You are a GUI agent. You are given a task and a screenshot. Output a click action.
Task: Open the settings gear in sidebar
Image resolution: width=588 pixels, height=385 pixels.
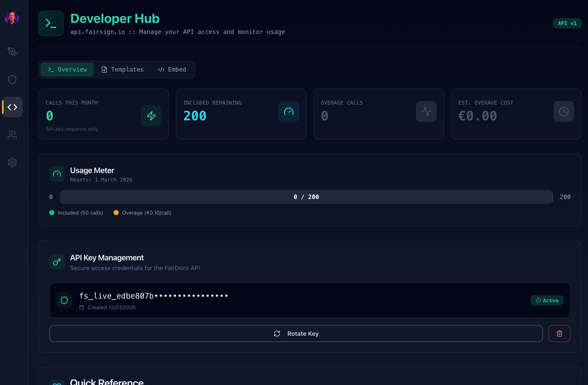pos(12,162)
